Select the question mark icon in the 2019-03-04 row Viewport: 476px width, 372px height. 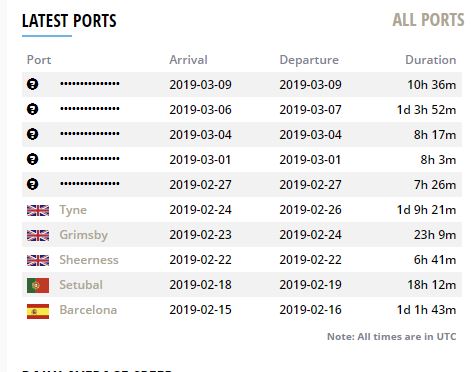(32, 134)
